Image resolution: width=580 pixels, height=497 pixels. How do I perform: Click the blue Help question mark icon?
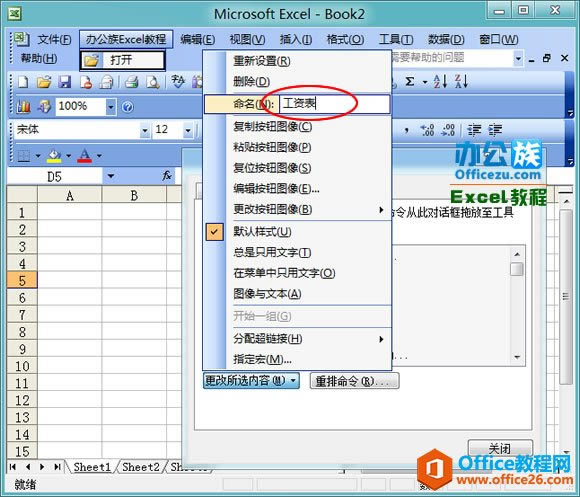127,107
